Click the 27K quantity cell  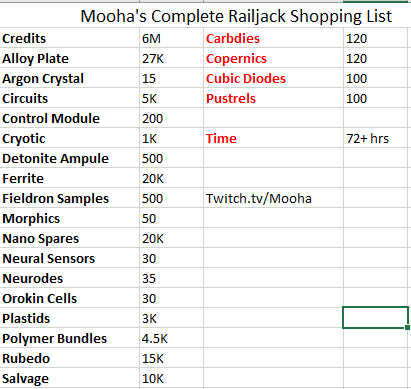tap(171, 58)
